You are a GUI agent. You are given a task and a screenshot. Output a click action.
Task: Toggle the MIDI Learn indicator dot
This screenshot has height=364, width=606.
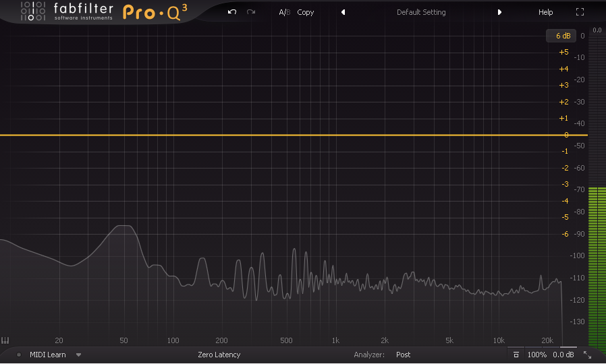click(x=18, y=355)
